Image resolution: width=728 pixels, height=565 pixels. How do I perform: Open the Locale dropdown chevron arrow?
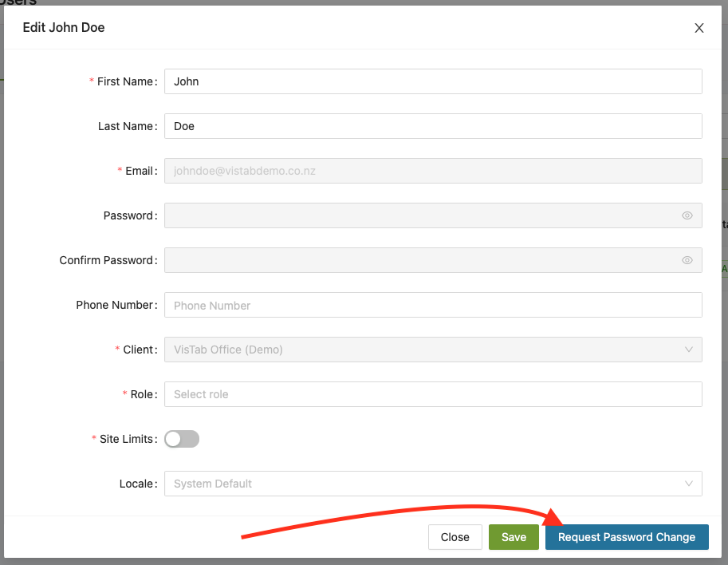click(x=689, y=484)
